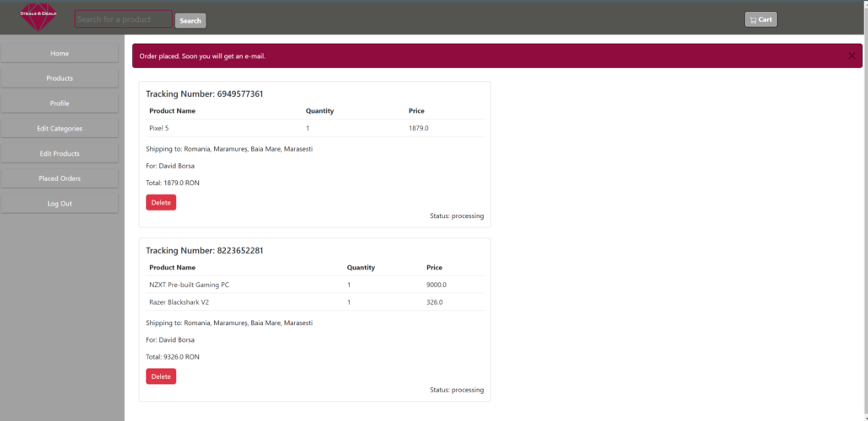Click Shipping to address in second order

(x=229, y=322)
